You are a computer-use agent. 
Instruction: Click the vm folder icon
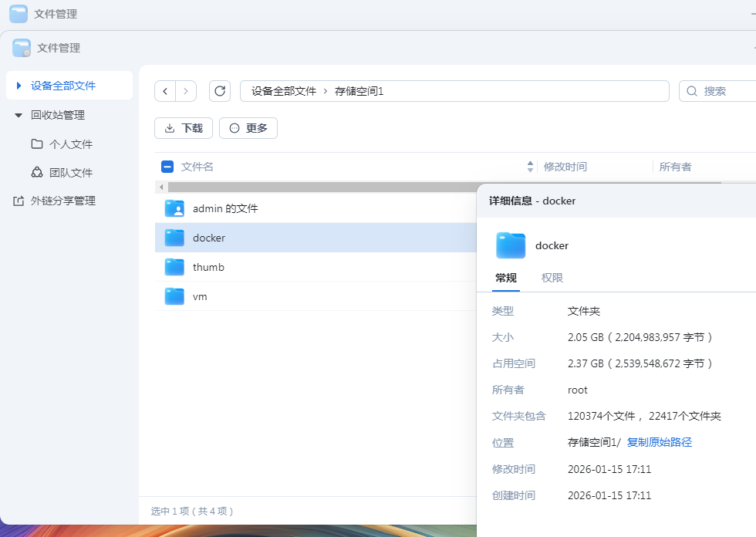[x=174, y=296]
